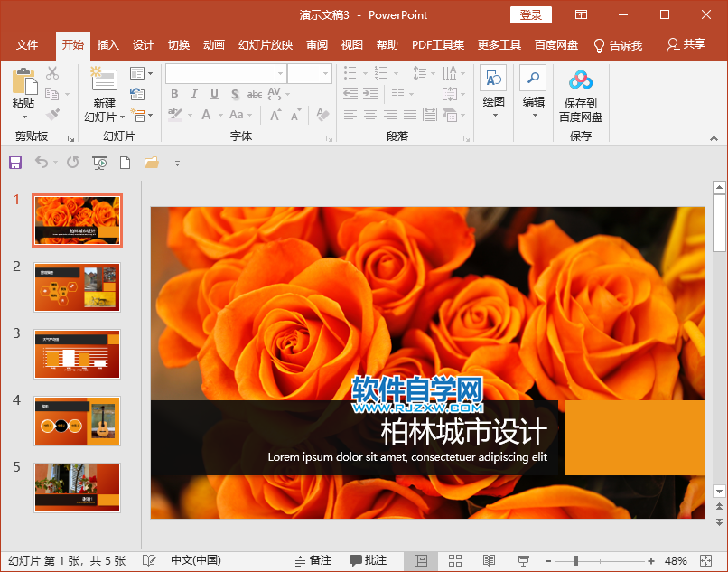
Task: Select slide 4 thumbnail
Action: click(x=77, y=422)
